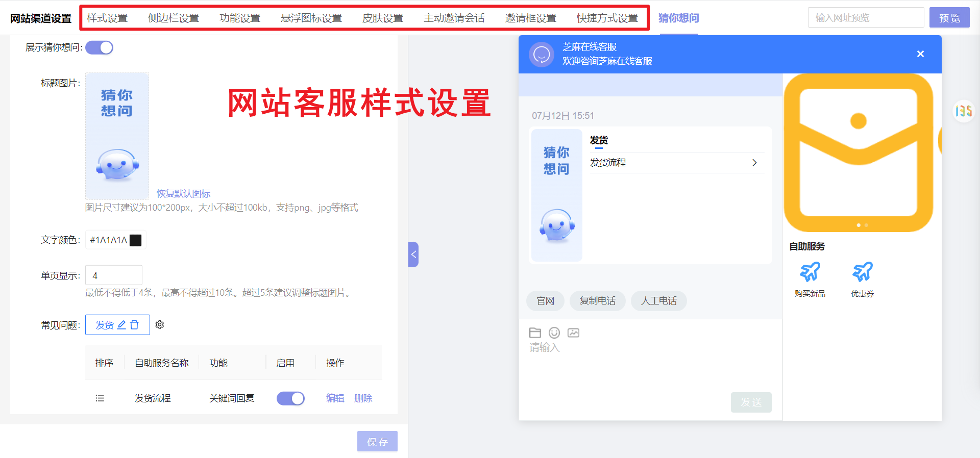Delete the 发货 category with trash icon
The width and height of the screenshot is (980, 458).
134,325
